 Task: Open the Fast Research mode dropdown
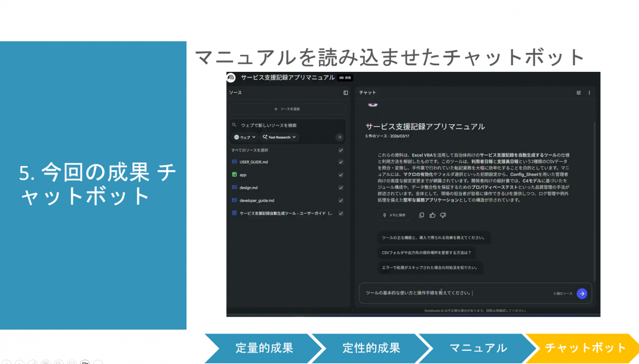(280, 137)
